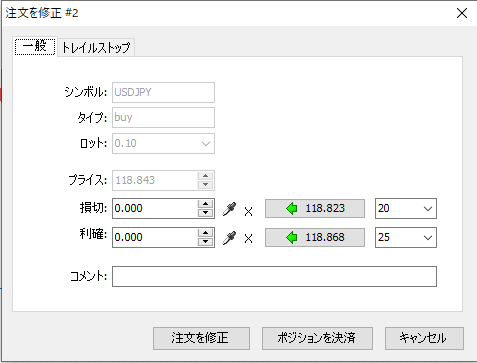Click the コメント: label

click(x=88, y=276)
